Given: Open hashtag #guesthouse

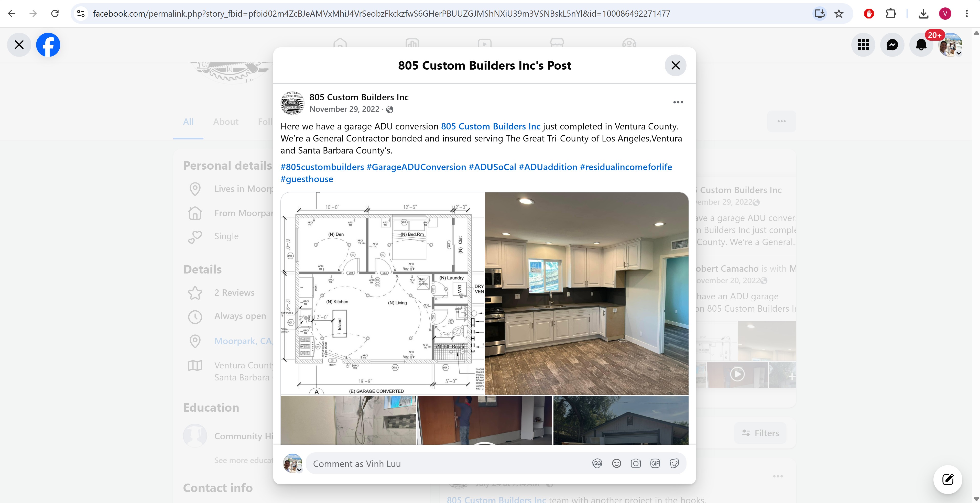Looking at the screenshot, I should click(307, 179).
